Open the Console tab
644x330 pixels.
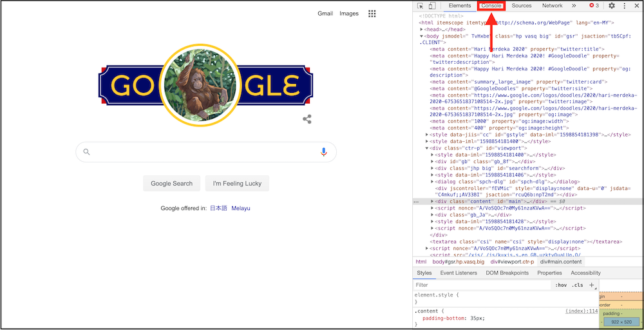tap(491, 6)
